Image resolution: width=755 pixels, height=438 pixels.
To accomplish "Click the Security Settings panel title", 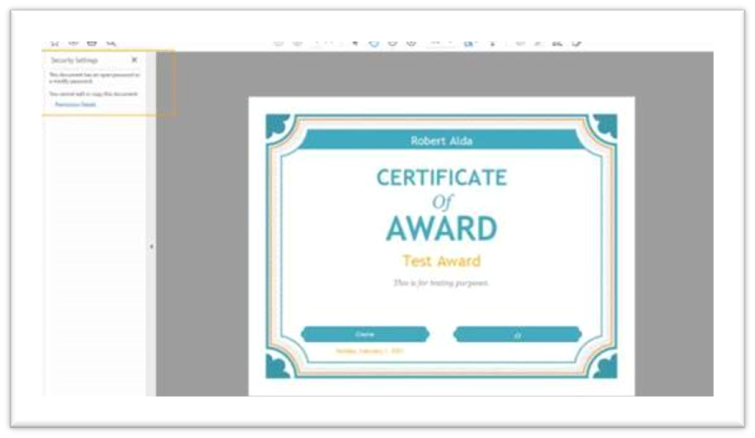I will pyautogui.click(x=75, y=60).
